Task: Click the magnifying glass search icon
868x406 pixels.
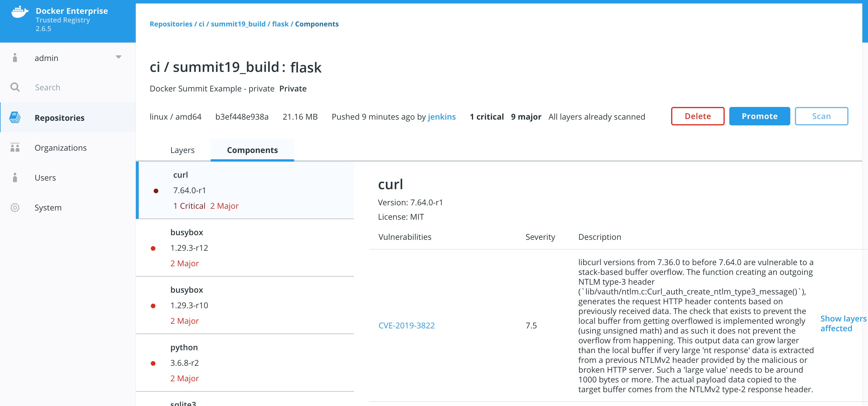Action: pyautogui.click(x=15, y=87)
